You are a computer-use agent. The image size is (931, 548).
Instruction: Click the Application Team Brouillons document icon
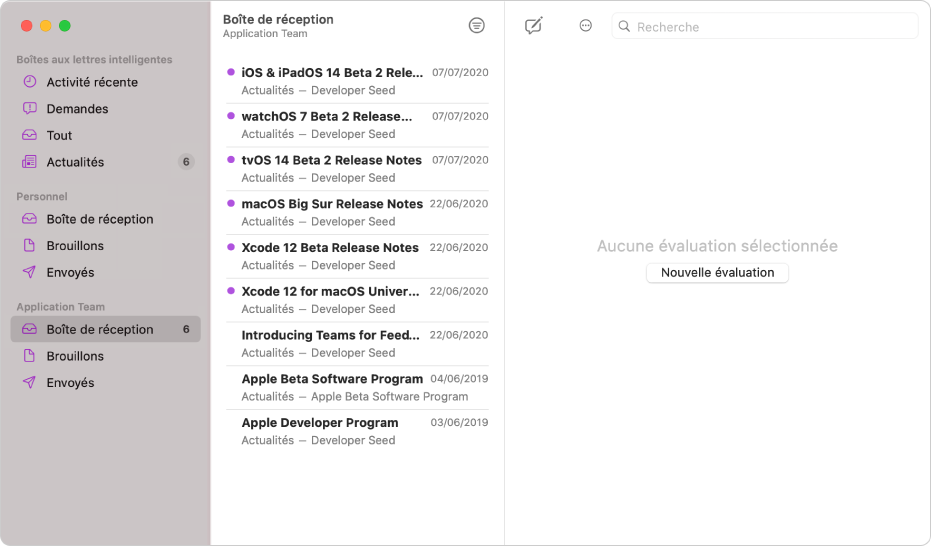tap(30, 356)
